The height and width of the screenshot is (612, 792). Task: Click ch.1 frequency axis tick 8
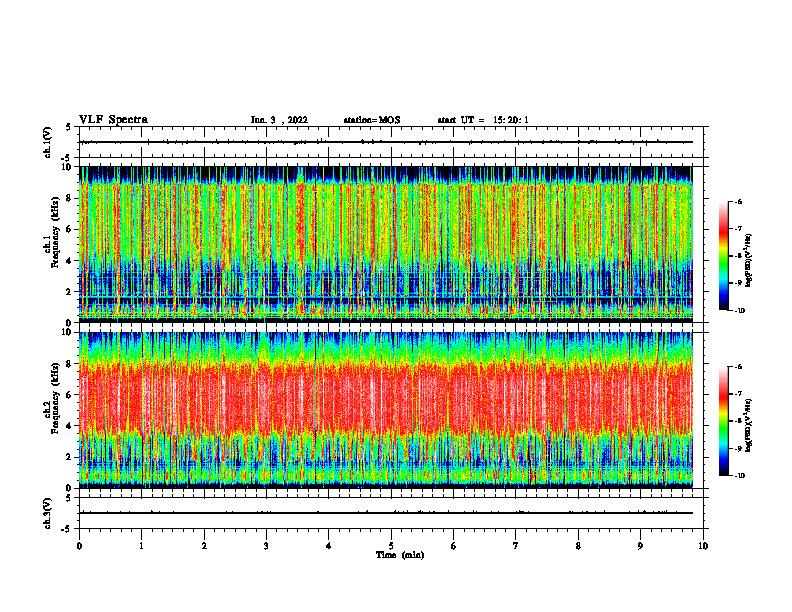click(x=71, y=198)
